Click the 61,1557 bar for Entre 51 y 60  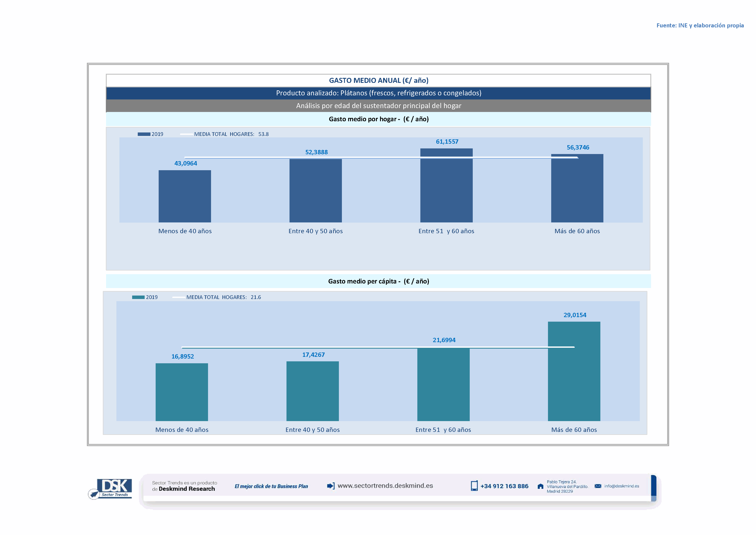446,185
